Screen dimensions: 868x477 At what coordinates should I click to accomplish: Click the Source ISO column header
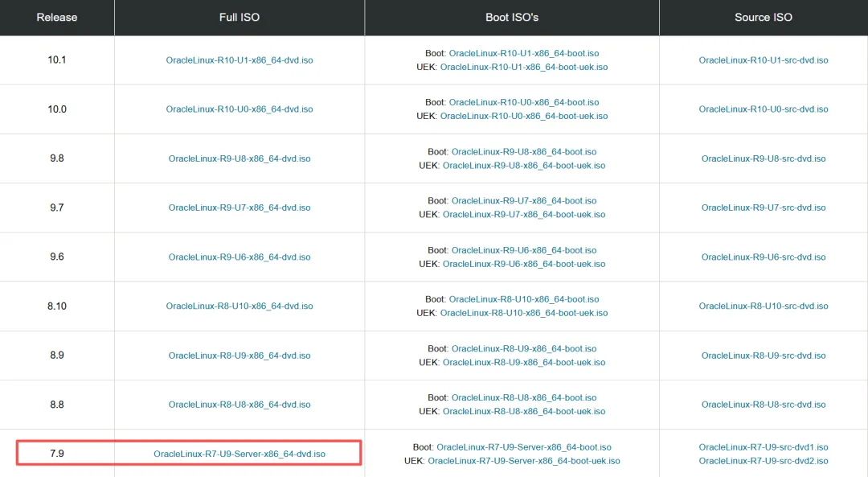764,17
